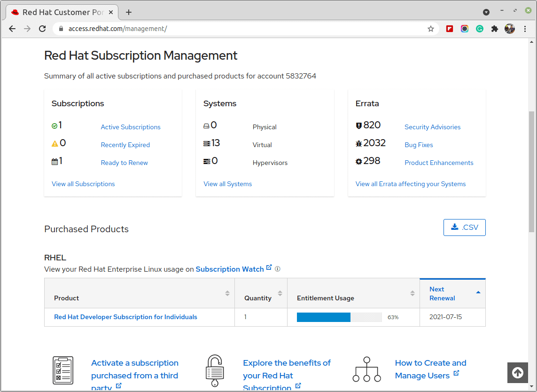Close the Red Hat Customer Portal tab
This screenshot has height=392, width=537.
(110, 12)
